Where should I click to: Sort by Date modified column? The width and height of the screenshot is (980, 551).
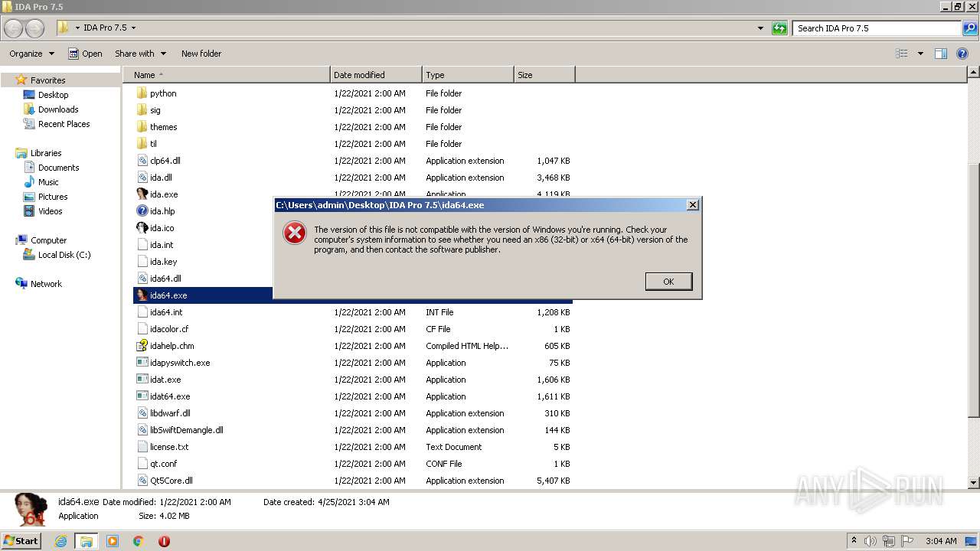tap(376, 75)
